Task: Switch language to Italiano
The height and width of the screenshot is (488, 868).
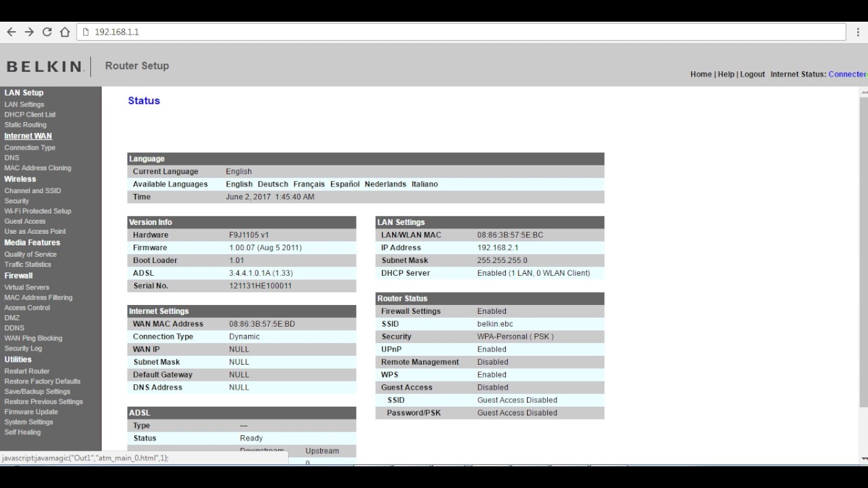Action: pyautogui.click(x=425, y=184)
